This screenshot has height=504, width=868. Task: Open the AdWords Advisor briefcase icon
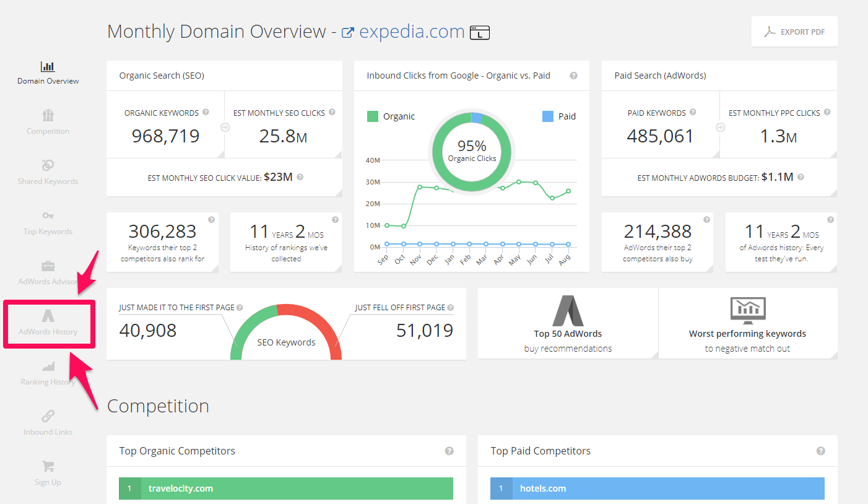coord(48,266)
